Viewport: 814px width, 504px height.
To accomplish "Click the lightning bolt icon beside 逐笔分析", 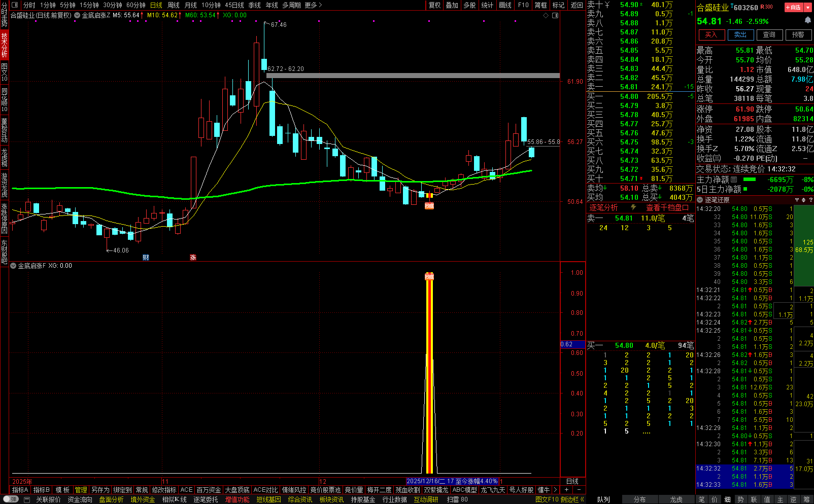I will (x=633, y=207).
